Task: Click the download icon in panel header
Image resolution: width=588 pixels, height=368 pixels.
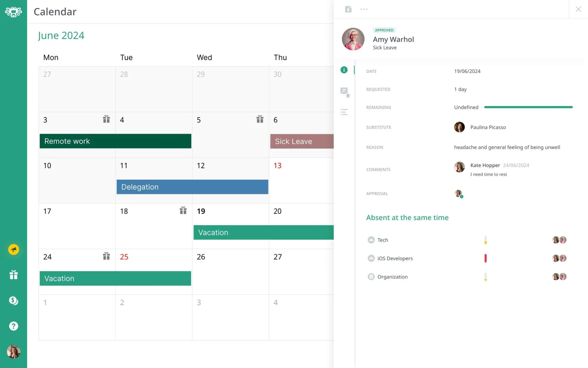Action: tap(348, 9)
